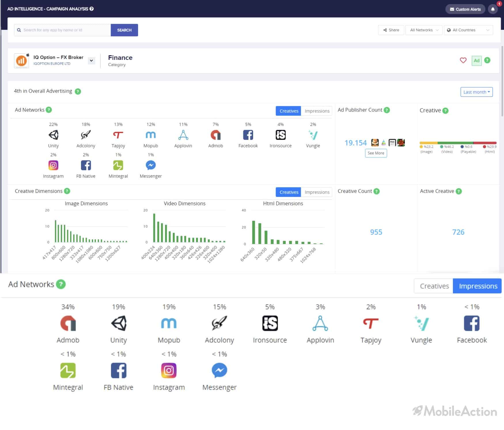This screenshot has width=504, height=430.
Task: Click help icon next to Active Creative
Action: [x=459, y=191]
